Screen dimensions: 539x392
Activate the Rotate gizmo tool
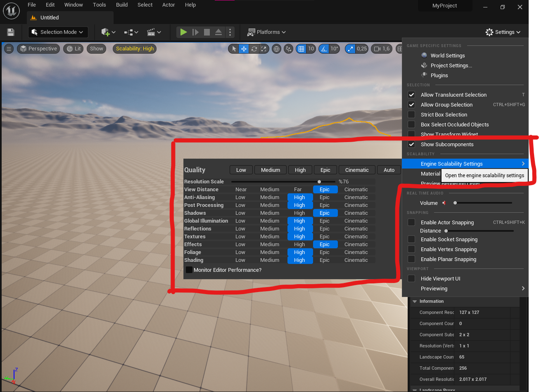(254, 49)
